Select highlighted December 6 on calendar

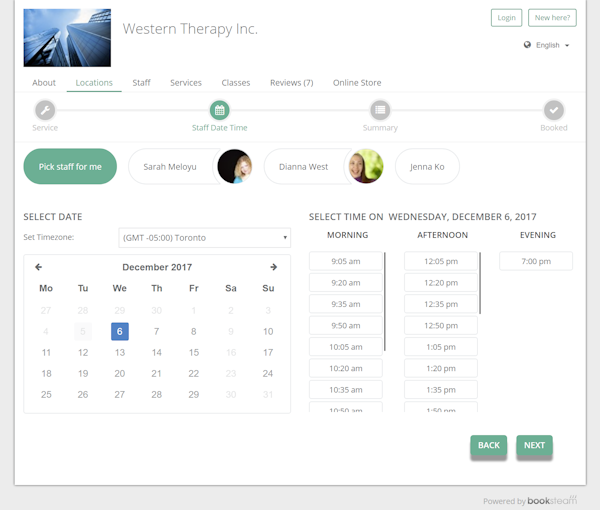120,331
